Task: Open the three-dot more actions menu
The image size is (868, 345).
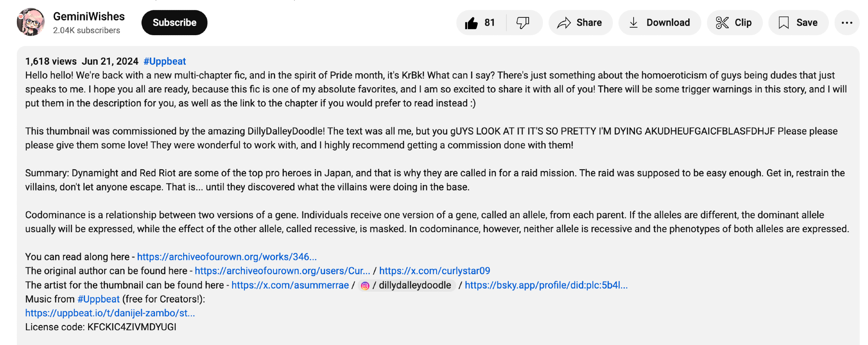Action: coord(847,23)
